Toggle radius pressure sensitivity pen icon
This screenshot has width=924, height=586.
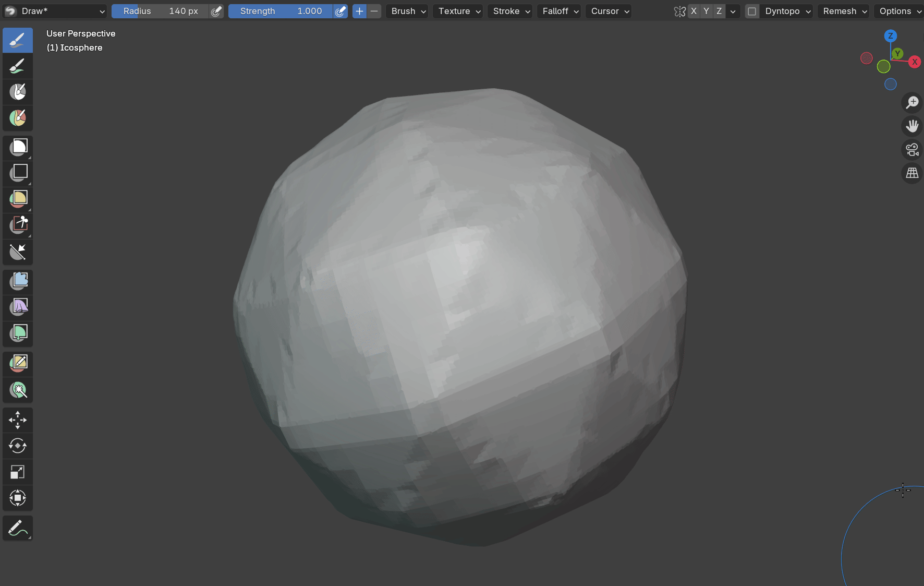click(216, 11)
